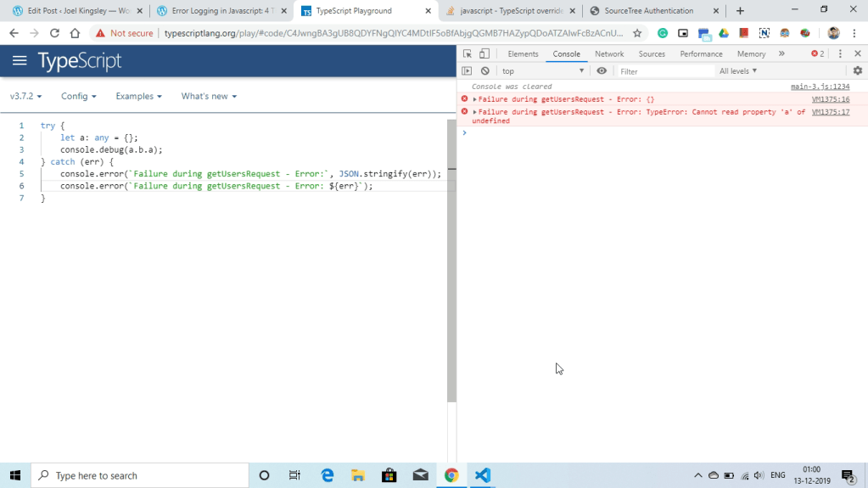
Task: Open the VM1375:17 source link
Action: pyautogui.click(x=830, y=112)
